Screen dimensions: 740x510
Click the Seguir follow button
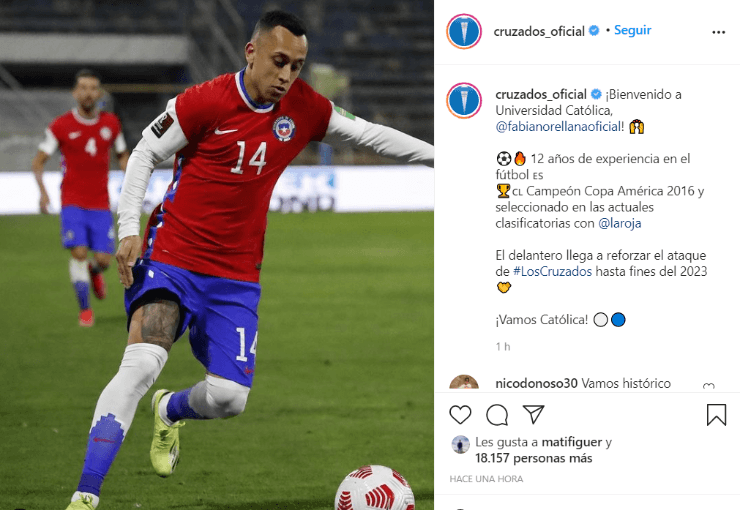point(632,30)
